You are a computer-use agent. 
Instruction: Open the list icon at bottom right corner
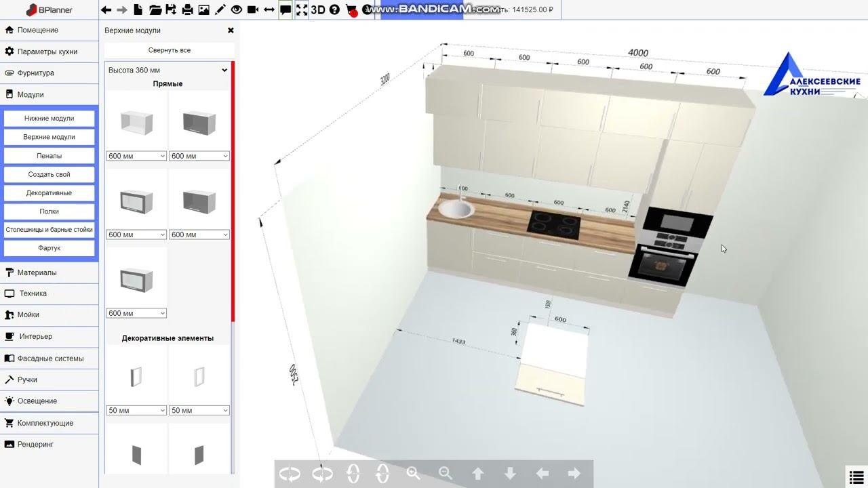(857, 477)
